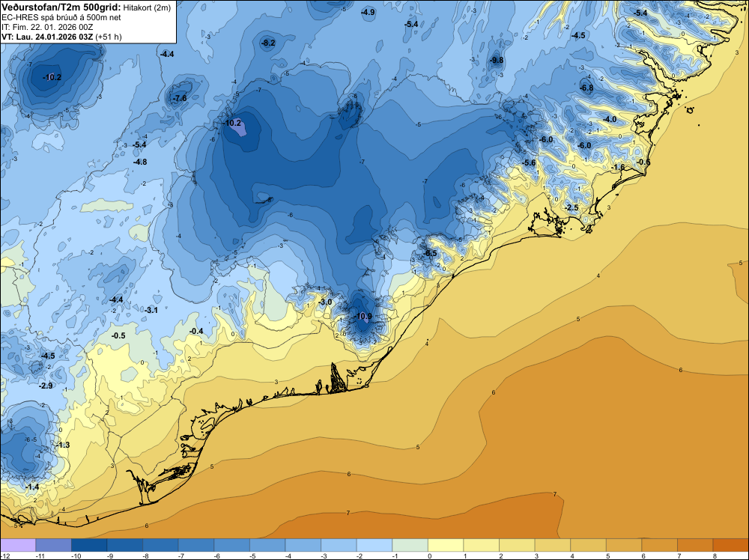
Task: Click the -1.6 temperature label
Action: 618,167
